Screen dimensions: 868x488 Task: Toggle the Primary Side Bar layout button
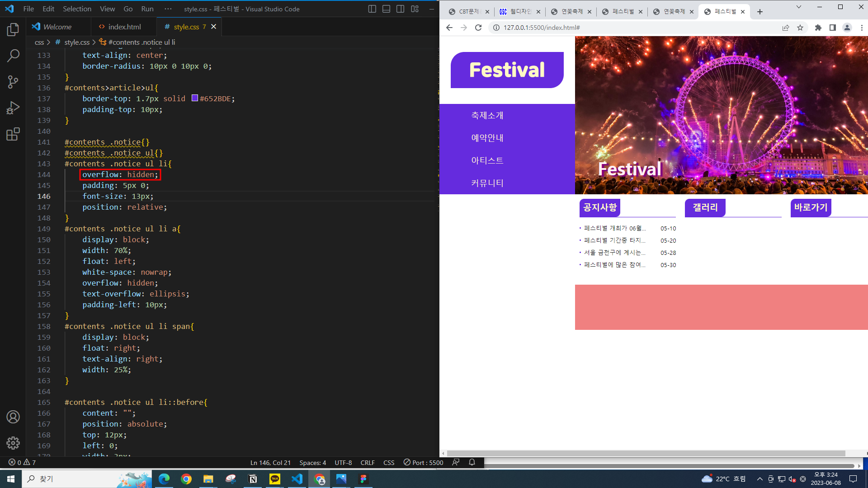(372, 9)
